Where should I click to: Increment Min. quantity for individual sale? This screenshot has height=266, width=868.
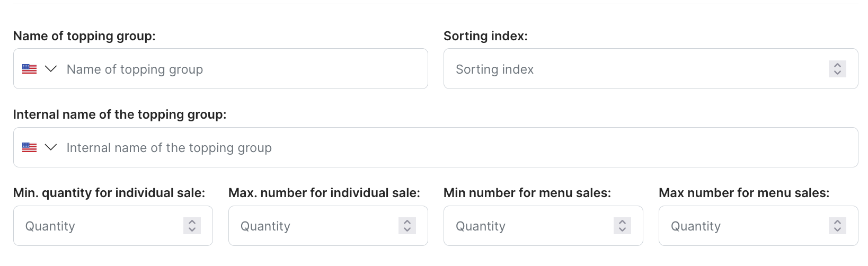(x=192, y=222)
